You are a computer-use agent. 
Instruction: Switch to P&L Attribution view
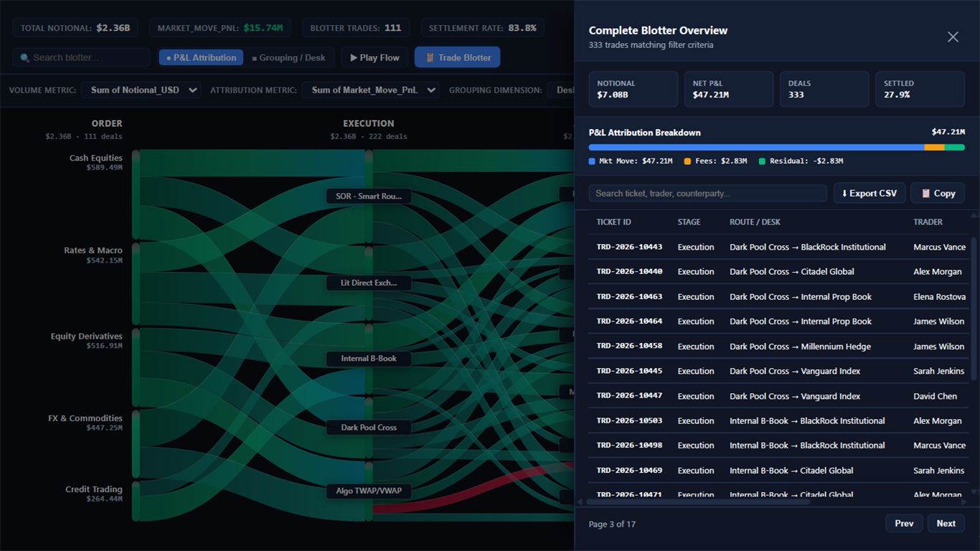(201, 57)
